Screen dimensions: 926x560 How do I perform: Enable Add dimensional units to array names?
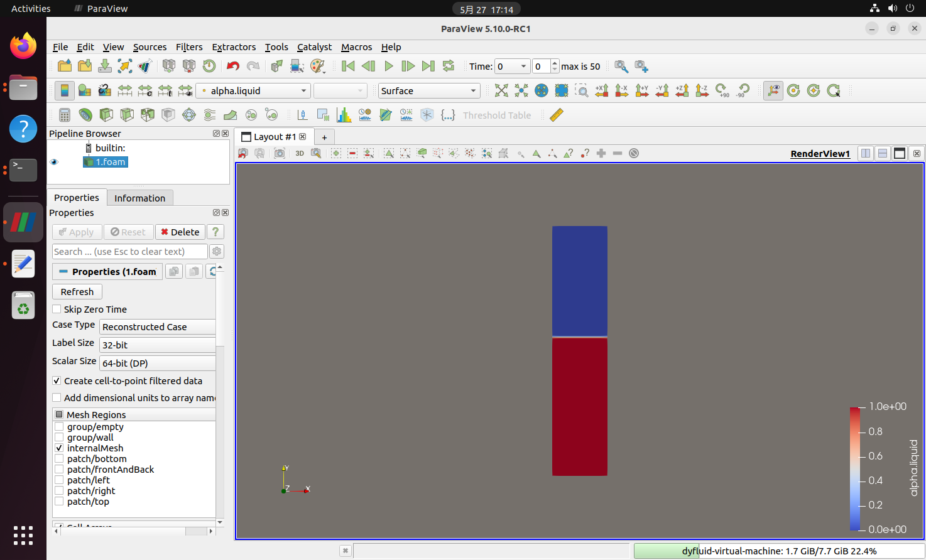tap(57, 397)
